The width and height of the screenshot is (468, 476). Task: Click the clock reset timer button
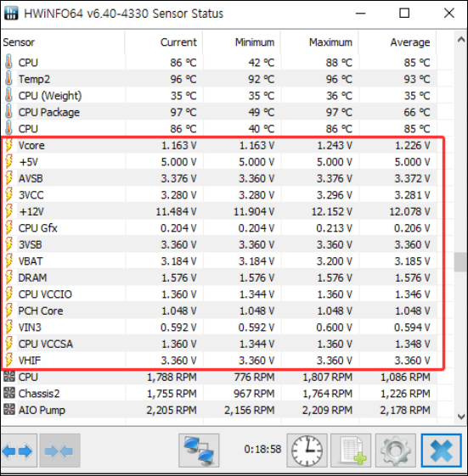pyautogui.click(x=307, y=451)
